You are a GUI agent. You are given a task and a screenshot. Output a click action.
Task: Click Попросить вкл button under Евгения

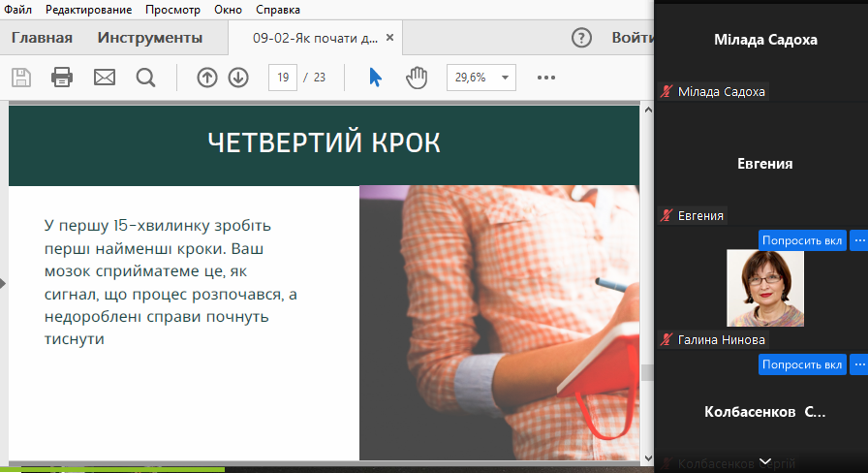[801, 240]
